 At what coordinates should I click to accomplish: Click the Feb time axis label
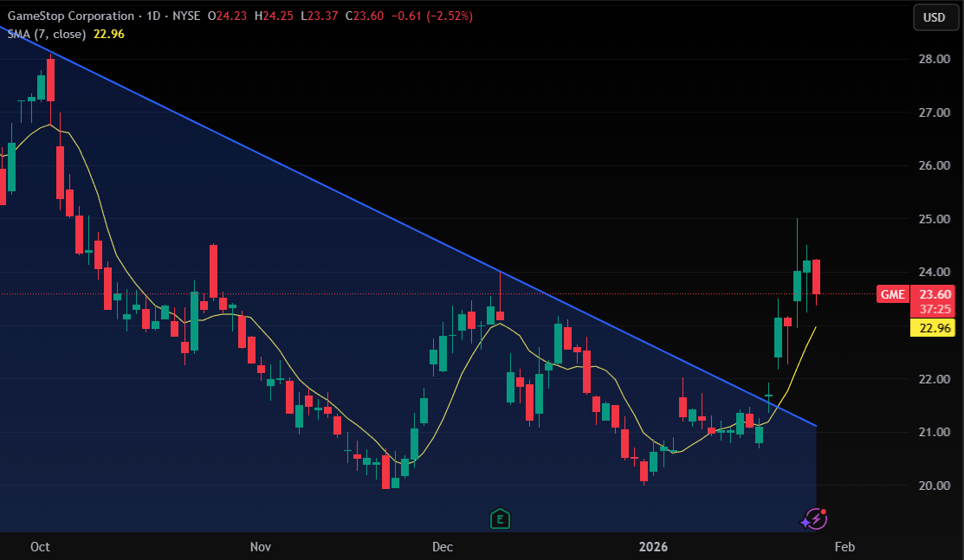coord(844,546)
